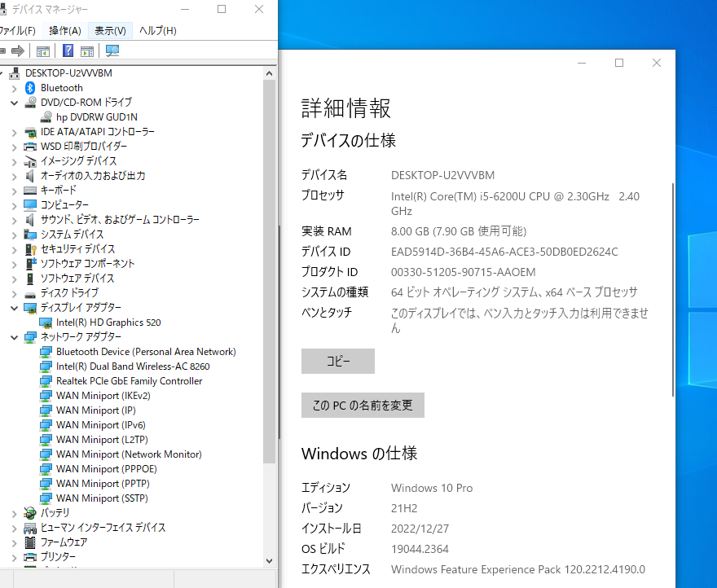
Task: Expand the バッテリ node
Action: point(14,513)
